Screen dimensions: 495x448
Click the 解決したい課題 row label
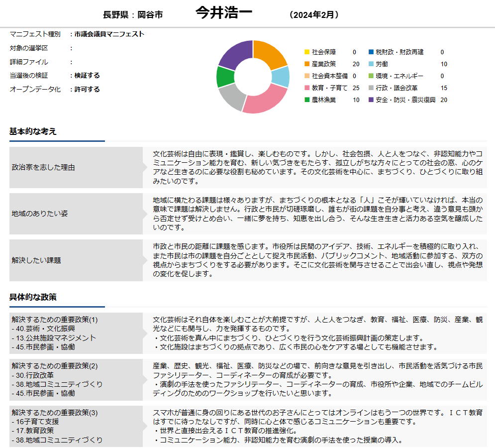[x=36, y=260]
